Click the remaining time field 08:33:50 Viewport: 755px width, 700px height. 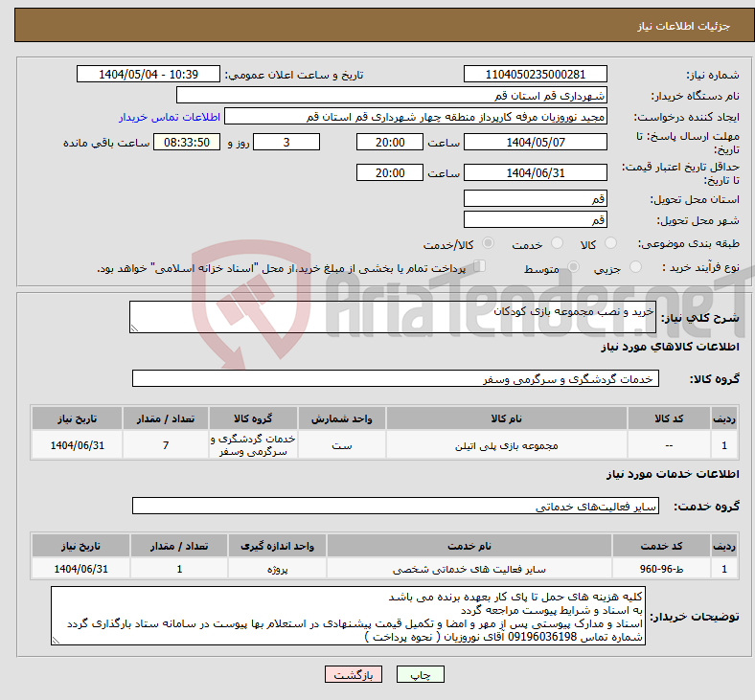pos(187,142)
